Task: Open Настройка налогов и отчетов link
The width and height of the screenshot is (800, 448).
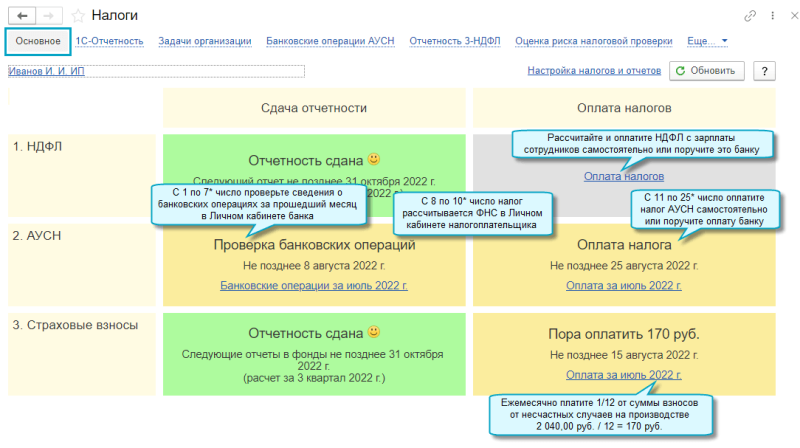Action: [x=594, y=70]
